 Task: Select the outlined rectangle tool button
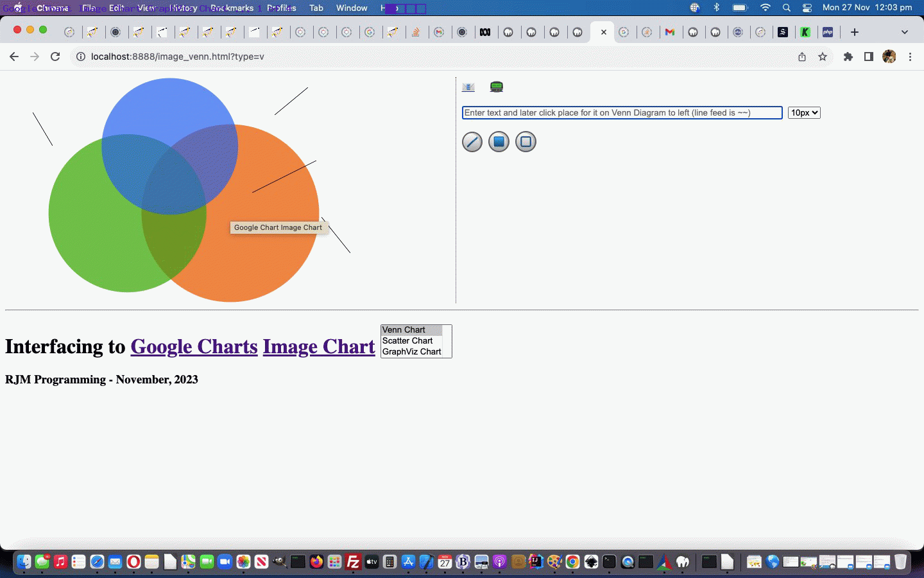click(526, 142)
